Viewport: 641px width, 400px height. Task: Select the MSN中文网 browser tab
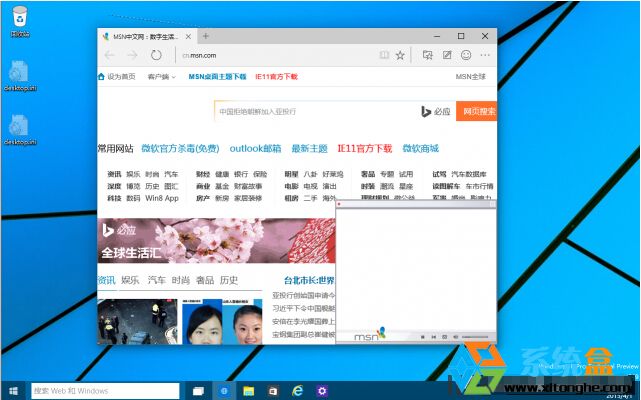(x=147, y=36)
